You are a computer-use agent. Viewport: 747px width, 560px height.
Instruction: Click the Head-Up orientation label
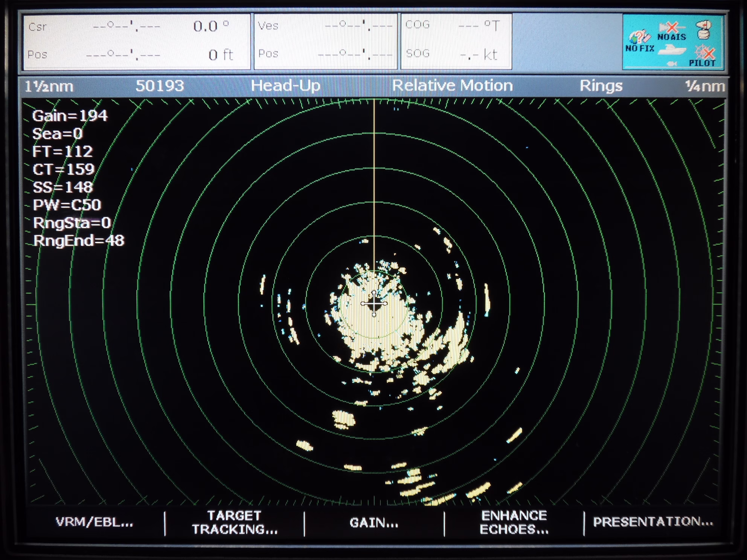[285, 86]
